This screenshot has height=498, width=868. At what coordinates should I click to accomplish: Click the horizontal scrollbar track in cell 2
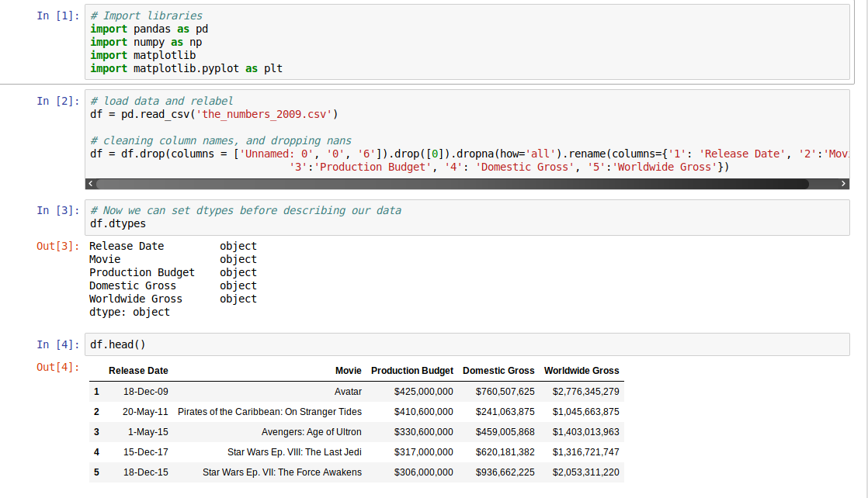466,184
